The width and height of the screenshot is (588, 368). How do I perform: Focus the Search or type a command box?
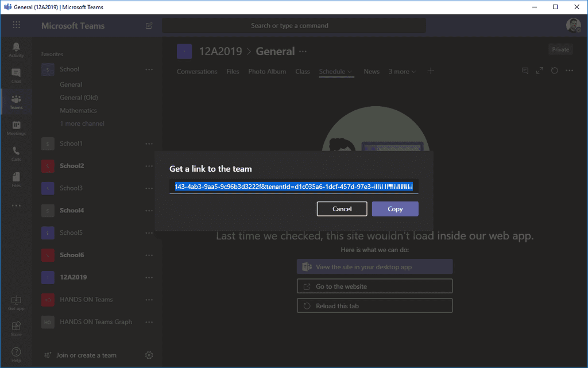[x=293, y=25]
